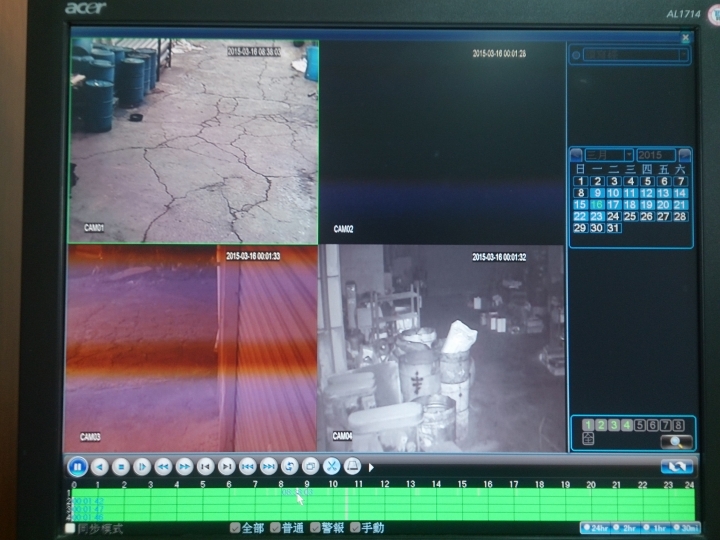The width and height of the screenshot is (720, 540).
Task: Select the CAM02 video pane
Action: (442, 142)
